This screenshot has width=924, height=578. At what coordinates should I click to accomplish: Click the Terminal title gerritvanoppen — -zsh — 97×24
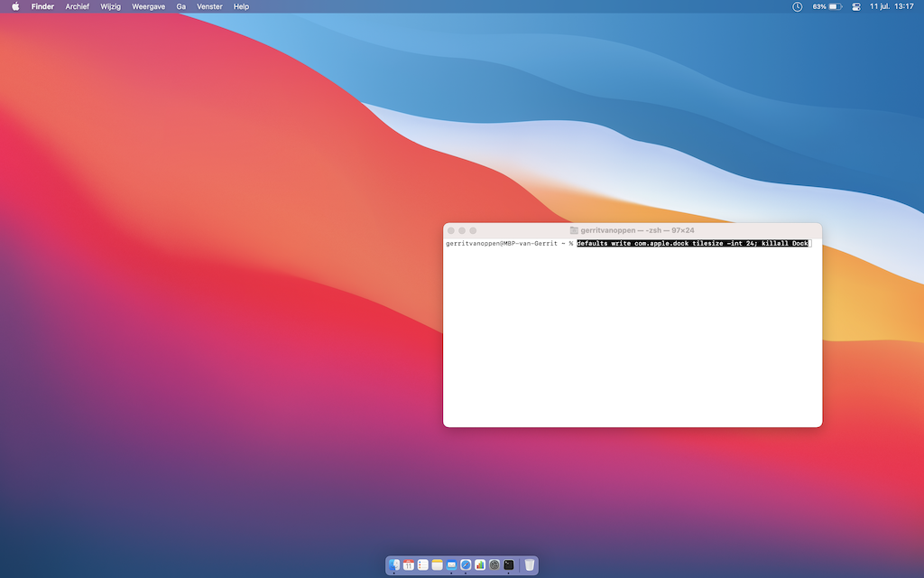tap(637, 230)
